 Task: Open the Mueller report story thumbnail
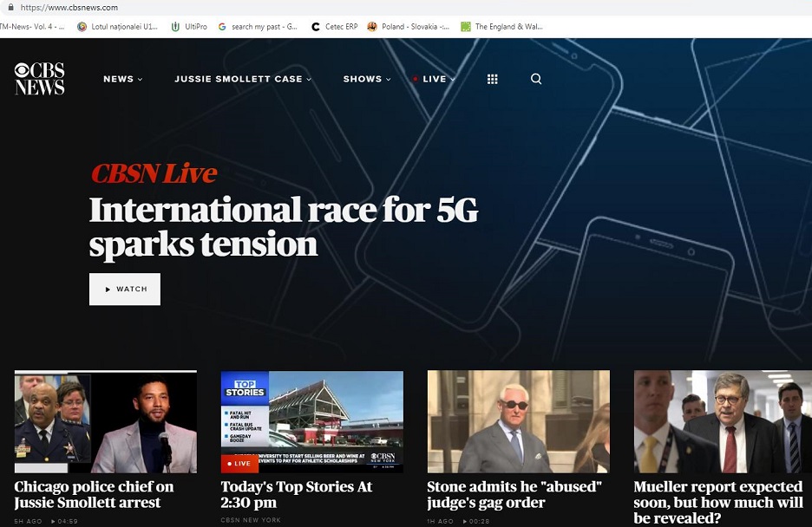pyautogui.click(x=723, y=421)
